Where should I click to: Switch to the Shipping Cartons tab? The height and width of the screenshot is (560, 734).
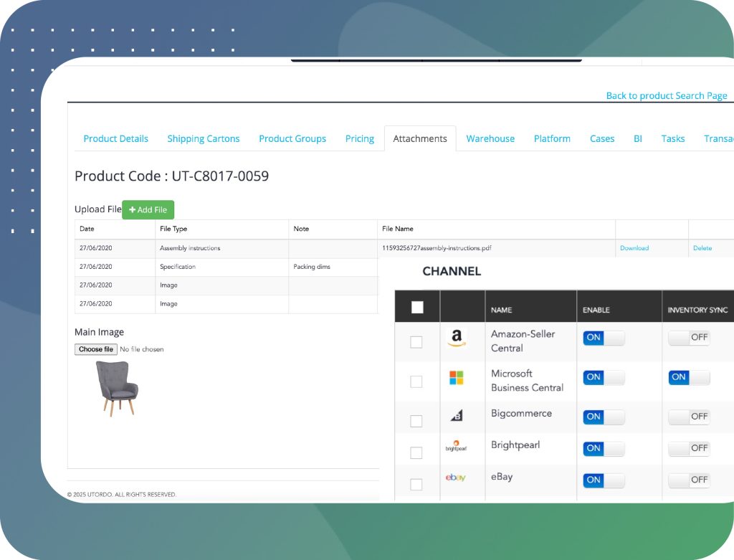pos(204,138)
